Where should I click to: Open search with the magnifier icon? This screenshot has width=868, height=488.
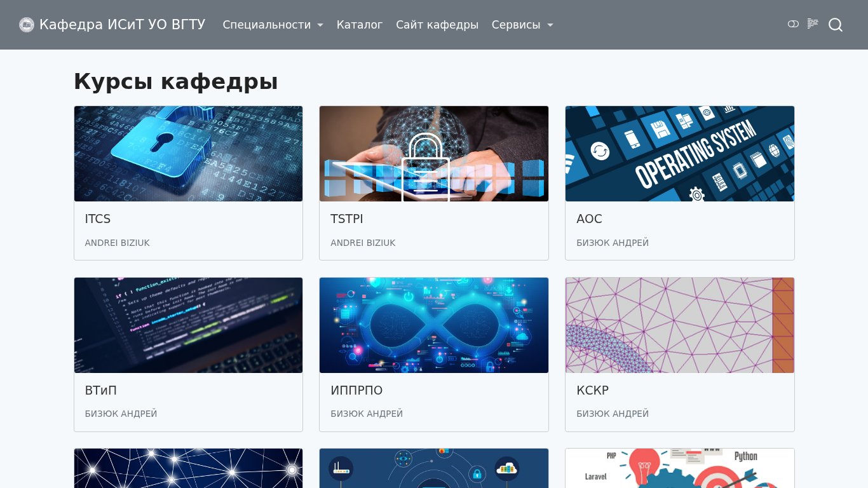(x=836, y=25)
